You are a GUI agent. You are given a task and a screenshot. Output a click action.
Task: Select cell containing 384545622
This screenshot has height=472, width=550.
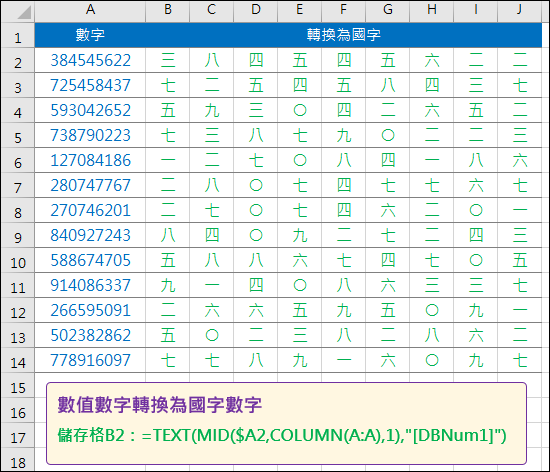(x=90, y=60)
